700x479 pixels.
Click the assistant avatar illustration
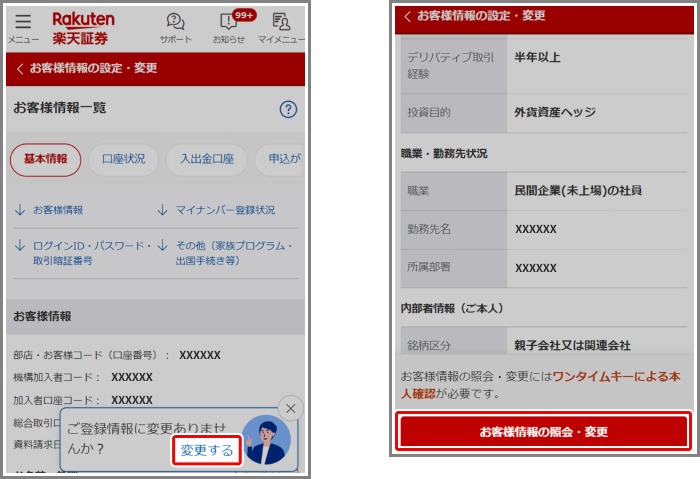267,440
